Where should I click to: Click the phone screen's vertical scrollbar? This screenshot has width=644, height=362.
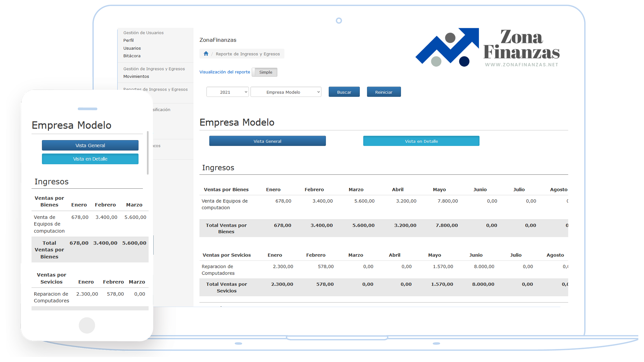[148, 153]
